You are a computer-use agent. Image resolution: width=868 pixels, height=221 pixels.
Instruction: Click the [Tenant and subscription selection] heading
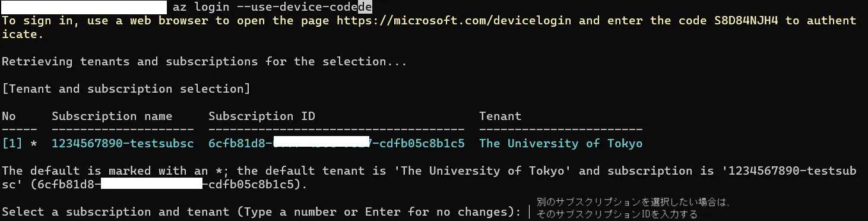coord(126,89)
